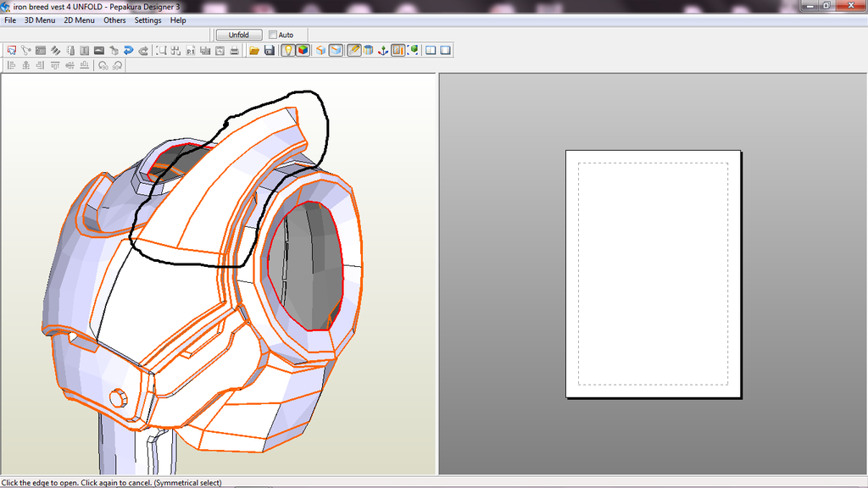Viewport: 868px width, 488px height.
Task: Click the striped cylinder icon
Action: click(x=368, y=50)
